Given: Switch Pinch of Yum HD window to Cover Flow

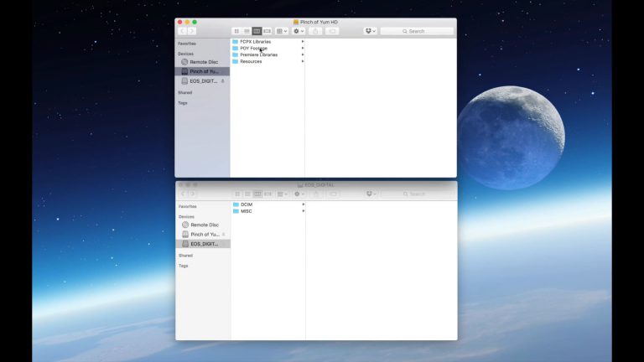Looking at the screenshot, I should tap(267, 31).
